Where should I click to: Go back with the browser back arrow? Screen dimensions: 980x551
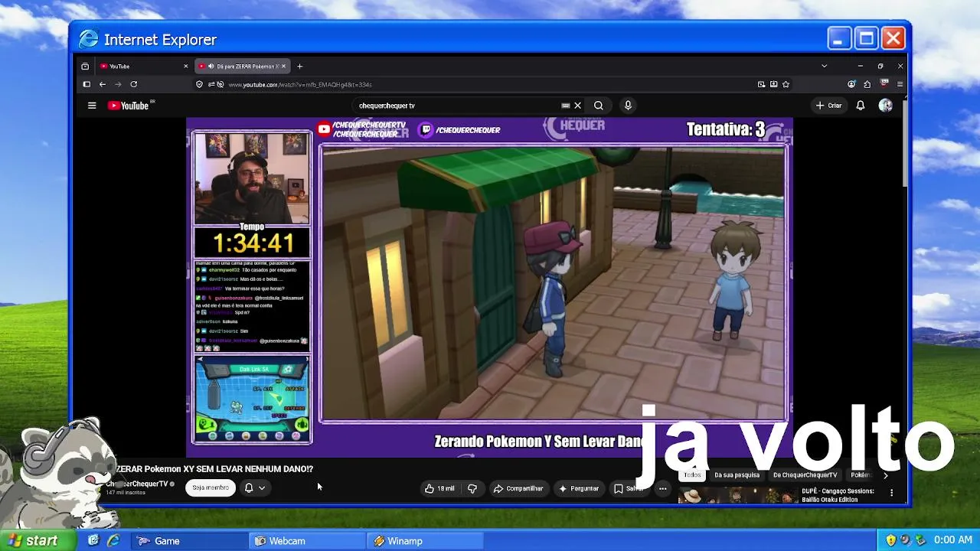[102, 84]
